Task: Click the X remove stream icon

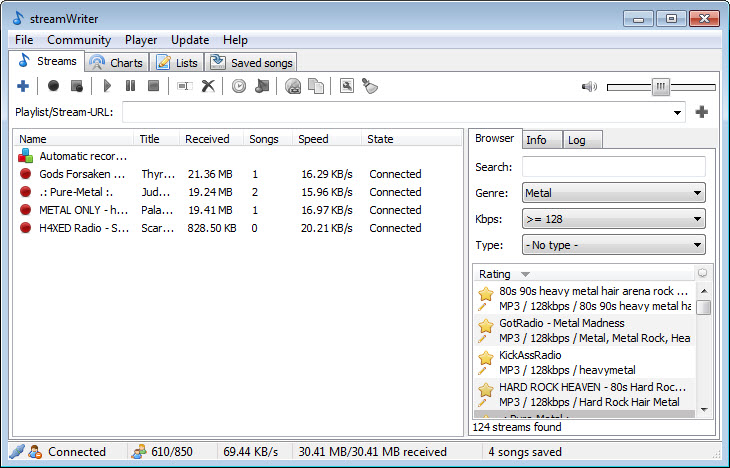Action: pyautogui.click(x=208, y=87)
